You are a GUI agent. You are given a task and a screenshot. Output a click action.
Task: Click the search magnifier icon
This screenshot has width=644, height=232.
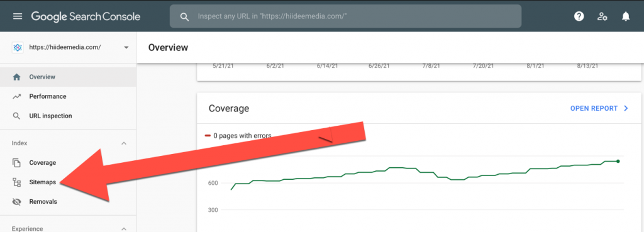(185, 16)
